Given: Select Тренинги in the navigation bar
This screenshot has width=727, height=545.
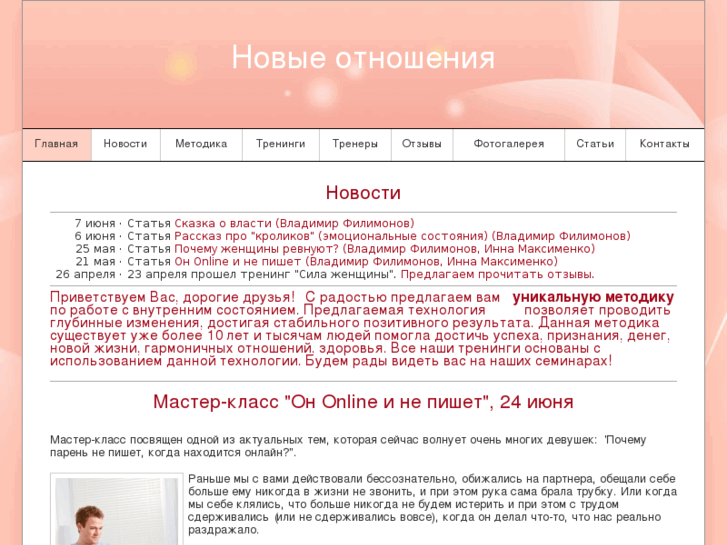Looking at the screenshot, I should click(x=281, y=144).
